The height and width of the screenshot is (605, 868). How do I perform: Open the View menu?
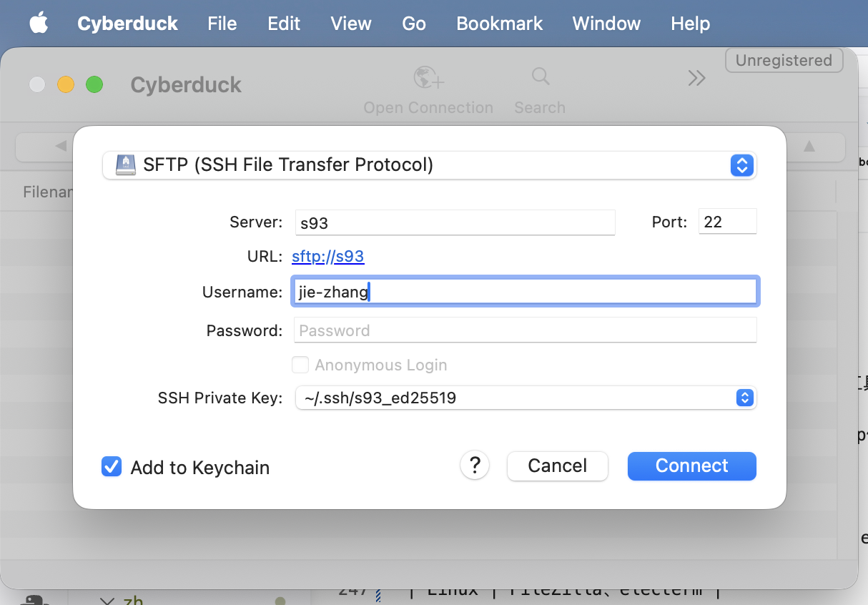[351, 24]
